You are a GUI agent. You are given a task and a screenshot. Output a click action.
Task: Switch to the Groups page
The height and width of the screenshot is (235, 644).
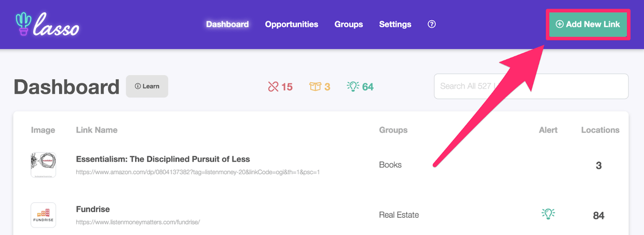click(x=348, y=24)
